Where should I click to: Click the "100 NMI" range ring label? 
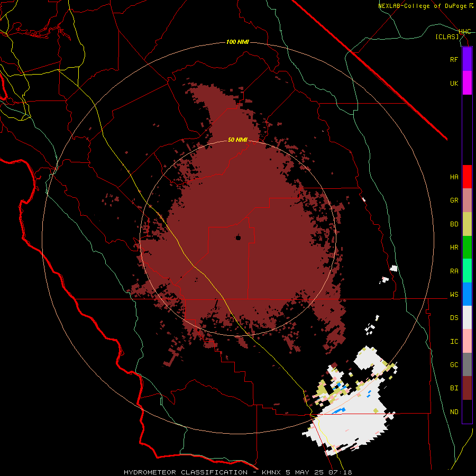(x=237, y=42)
